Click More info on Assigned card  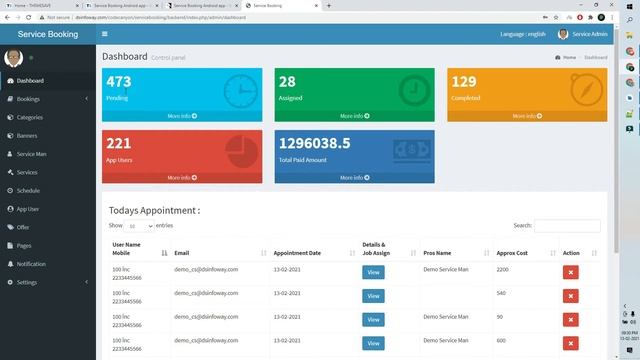click(x=354, y=116)
